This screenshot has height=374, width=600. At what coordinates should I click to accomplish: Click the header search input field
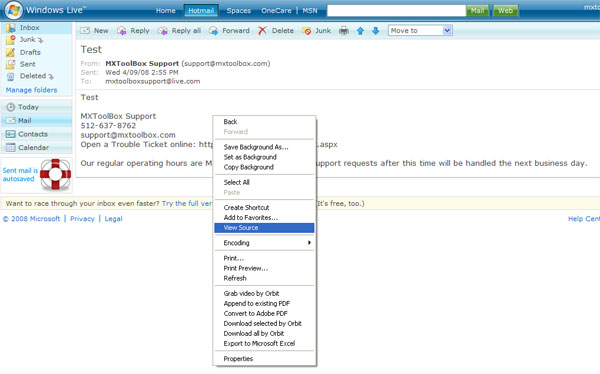coord(396,11)
